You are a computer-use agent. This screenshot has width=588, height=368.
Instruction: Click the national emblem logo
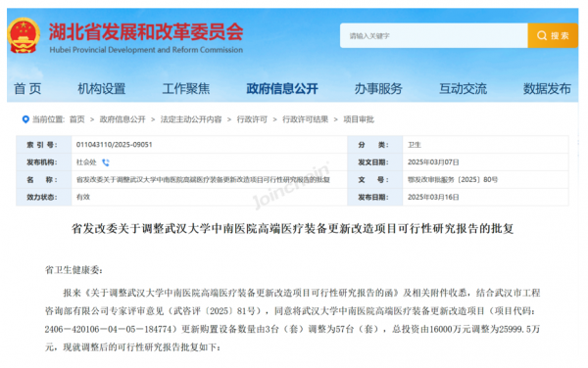click(24, 36)
